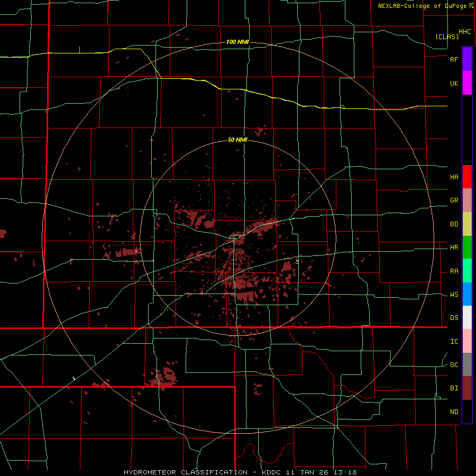The width and height of the screenshot is (476, 476).
Task: Click the dark green HR swatch
Action: [467, 248]
